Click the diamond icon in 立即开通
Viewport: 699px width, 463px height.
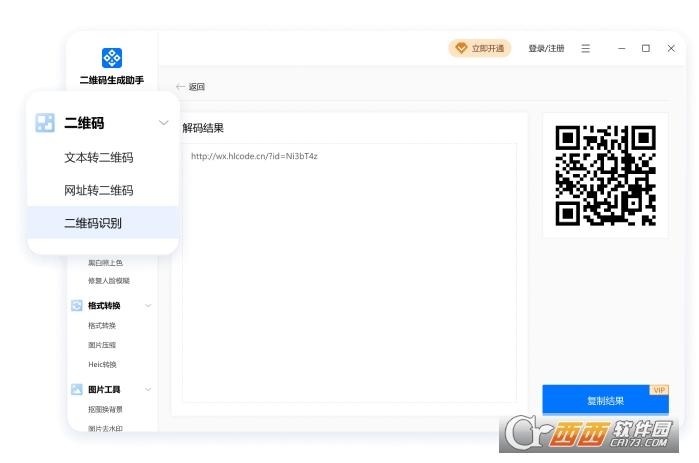click(461, 48)
